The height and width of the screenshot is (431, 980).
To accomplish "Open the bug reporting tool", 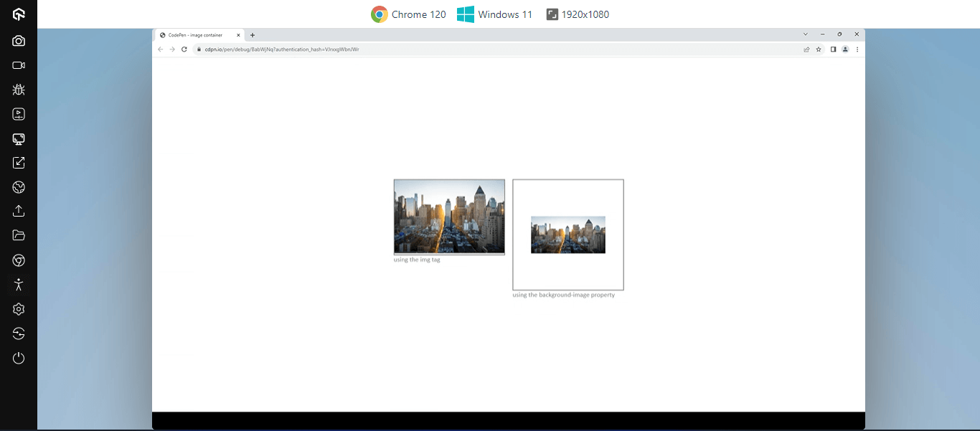I will [18, 89].
